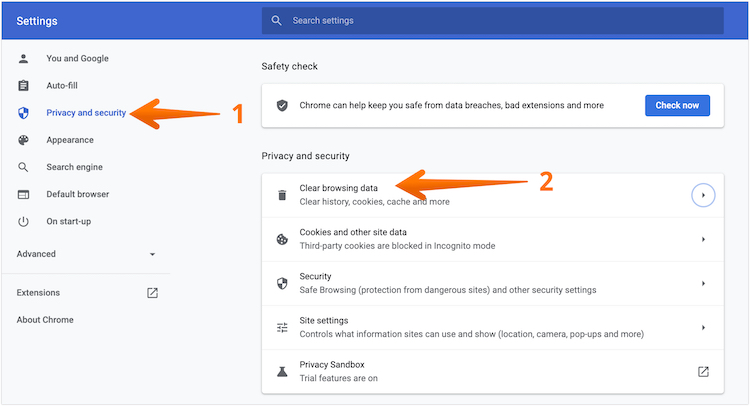
Task: Click the person icon beside You and Google
Action: [24, 59]
